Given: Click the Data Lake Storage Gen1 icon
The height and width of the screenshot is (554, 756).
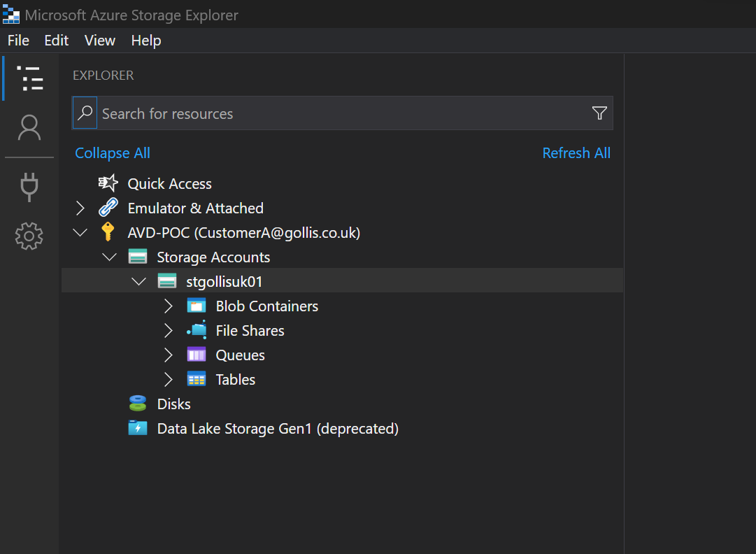Looking at the screenshot, I should [138, 429].
